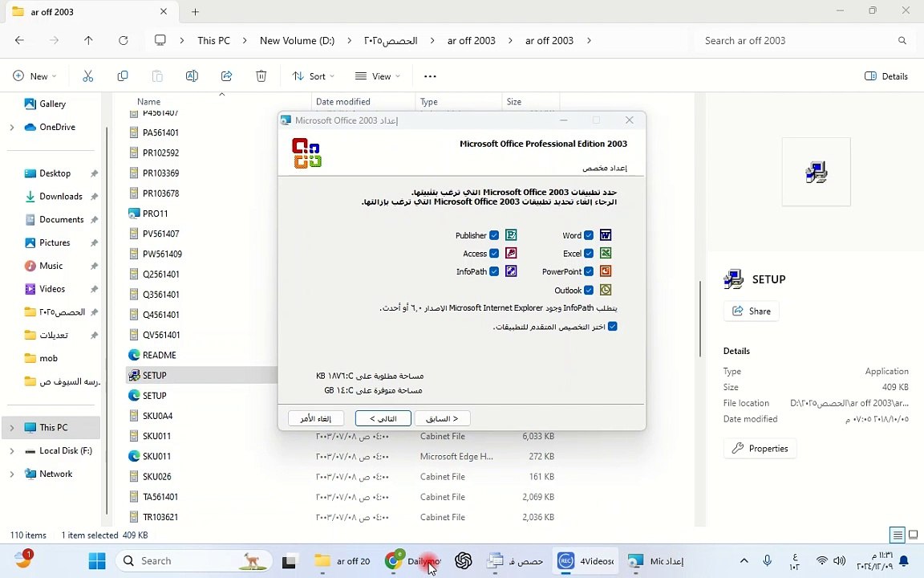Check the Word application checkbox
The image size is (924, 578).
coord(589,235)
